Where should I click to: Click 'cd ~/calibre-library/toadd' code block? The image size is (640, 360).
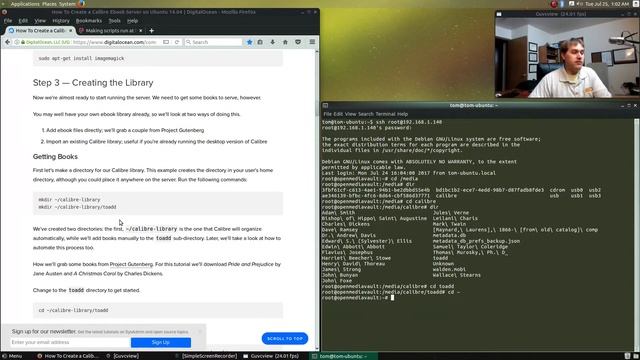click(158, 310)
